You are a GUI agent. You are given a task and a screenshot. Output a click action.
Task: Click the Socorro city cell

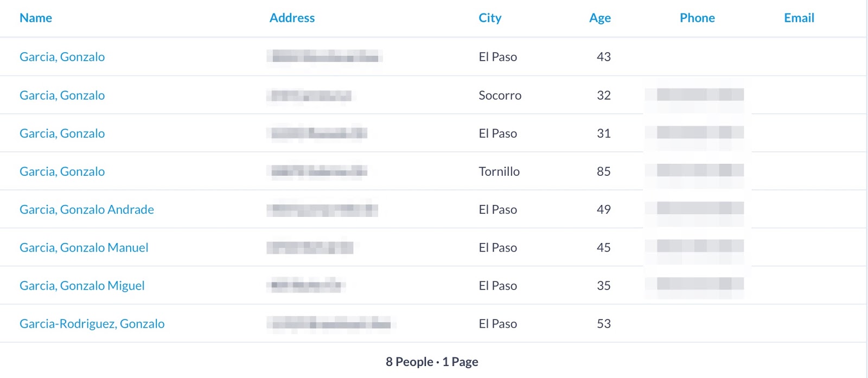coord(500,95)
